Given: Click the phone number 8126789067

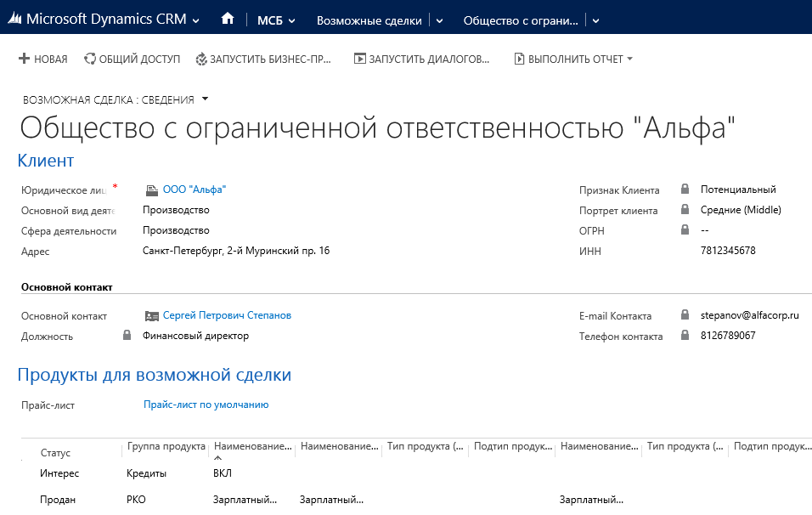Looking at the screenshot, I should (728, 336).
